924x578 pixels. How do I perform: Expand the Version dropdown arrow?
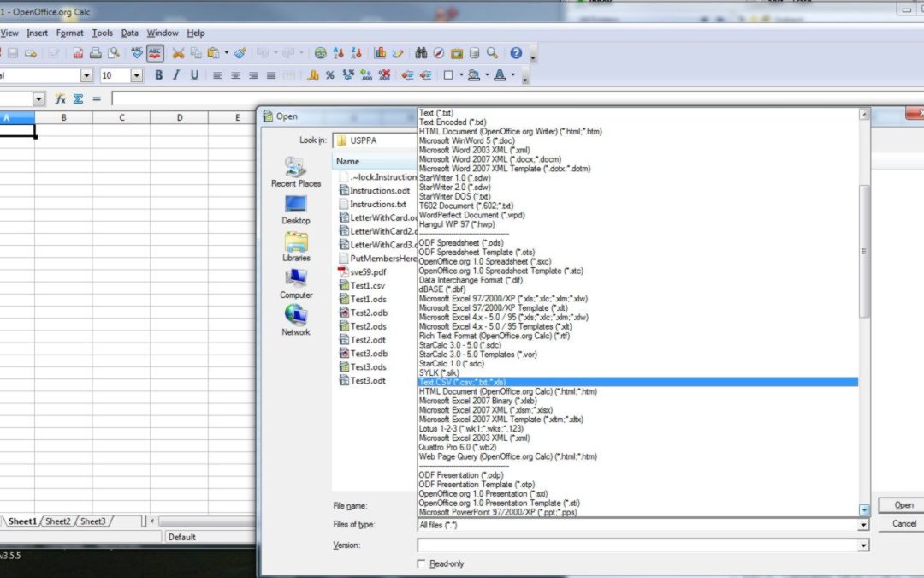pos(862,545)
